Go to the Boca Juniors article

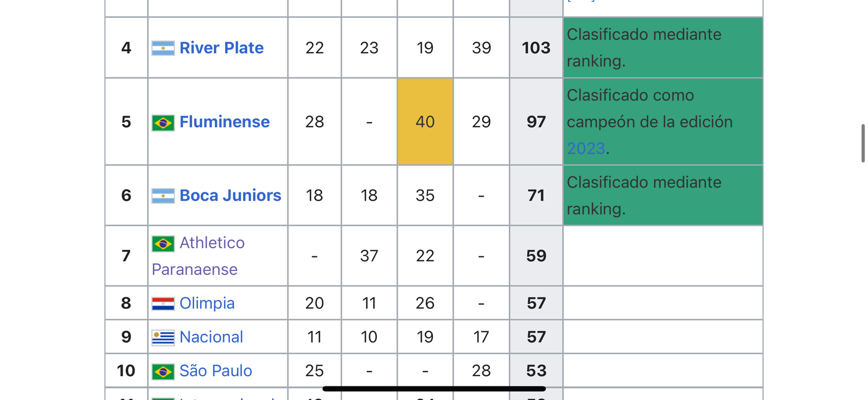pyautogui.click(x=231, y=195)
